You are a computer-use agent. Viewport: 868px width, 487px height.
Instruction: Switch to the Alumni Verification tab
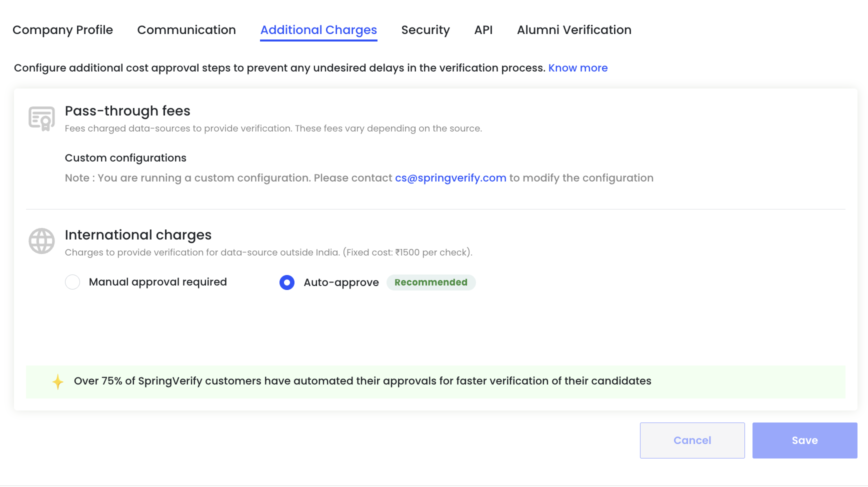pos(574,30)
